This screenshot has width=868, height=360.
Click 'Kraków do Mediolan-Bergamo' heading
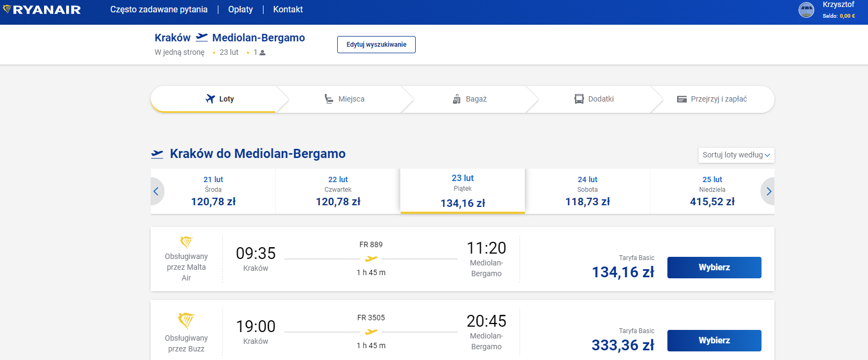258,154
